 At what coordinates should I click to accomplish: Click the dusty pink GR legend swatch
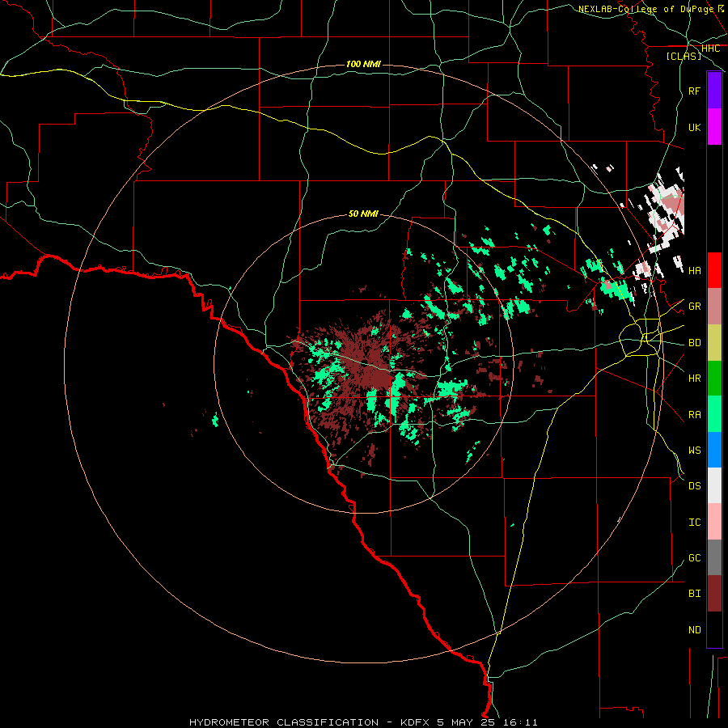pyautogui.click(x=714, y=307)
